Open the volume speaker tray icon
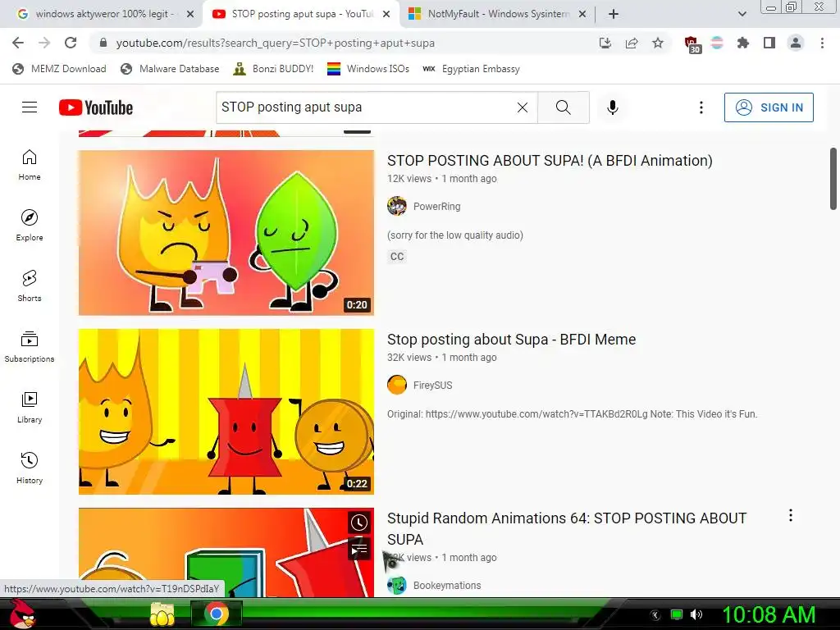The width and height of the screenshot is (840, 630). click(696, 614)
